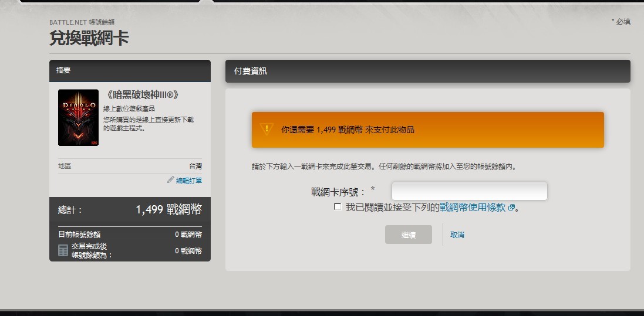This screenshot has height=316, width=644.
Task: Click the calculator icon beside 交易完成後
Action: [x=63, y=250]
